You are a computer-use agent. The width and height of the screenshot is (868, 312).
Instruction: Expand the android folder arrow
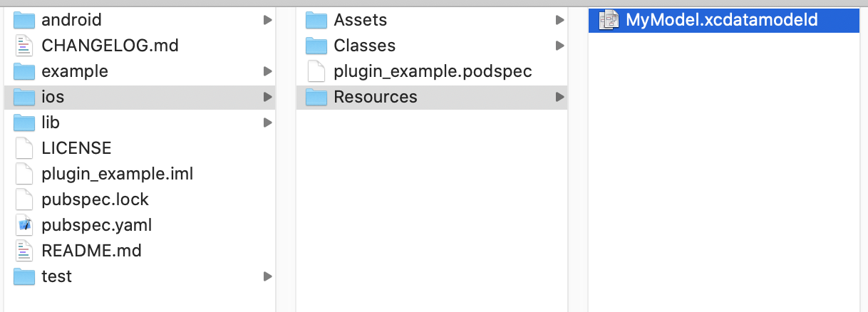267,20
